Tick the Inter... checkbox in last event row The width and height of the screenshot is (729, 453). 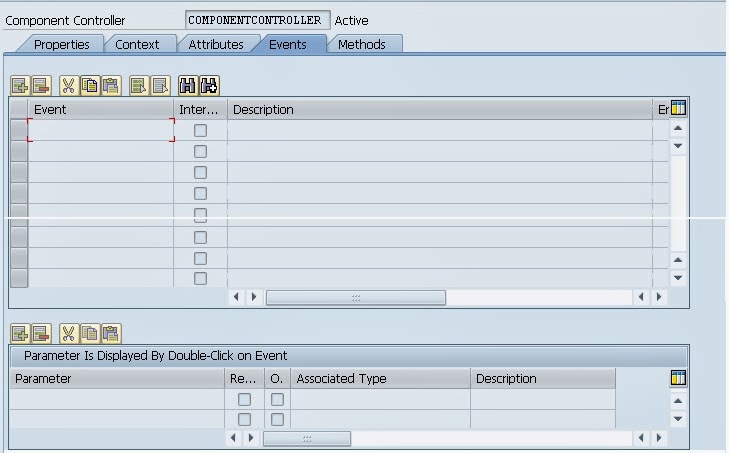(200, 279)
